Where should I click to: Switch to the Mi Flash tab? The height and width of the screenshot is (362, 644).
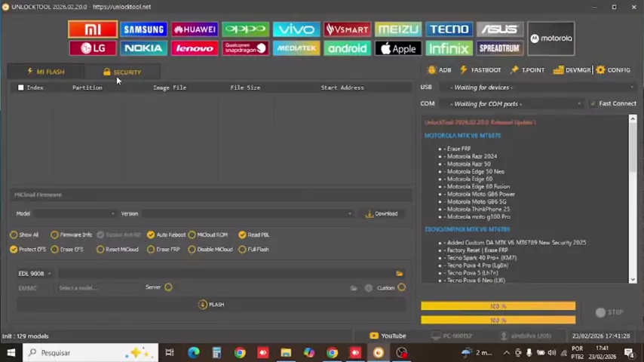46,72
